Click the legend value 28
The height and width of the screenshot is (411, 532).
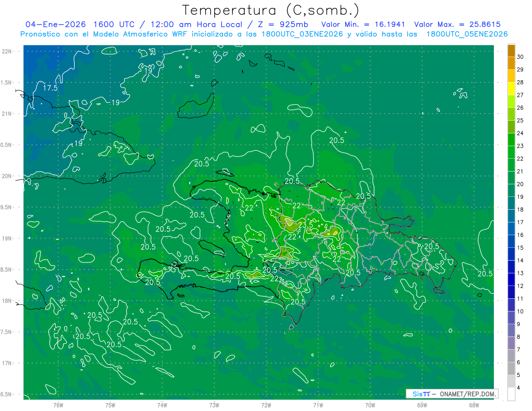[520, 82]
